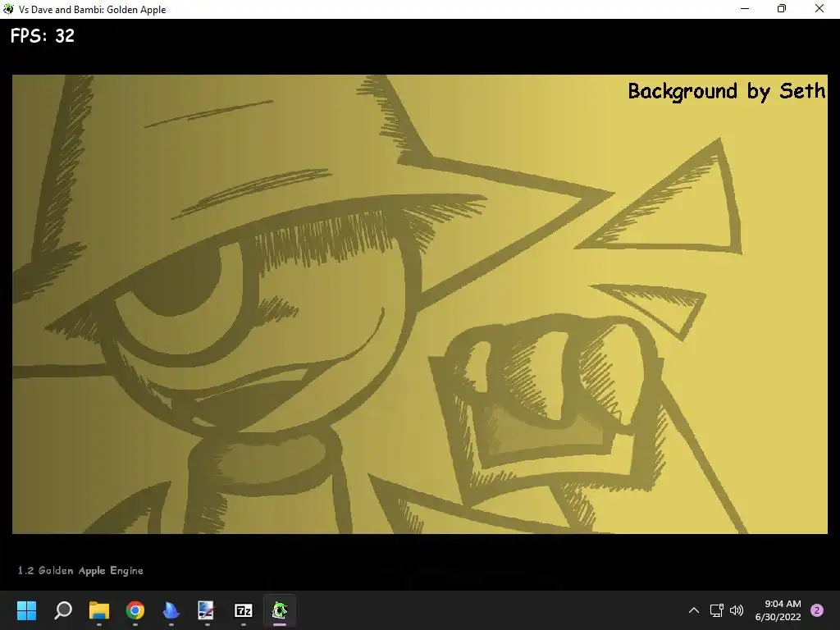Open the blue crystal app in taskbar

[x=171, y=609]
